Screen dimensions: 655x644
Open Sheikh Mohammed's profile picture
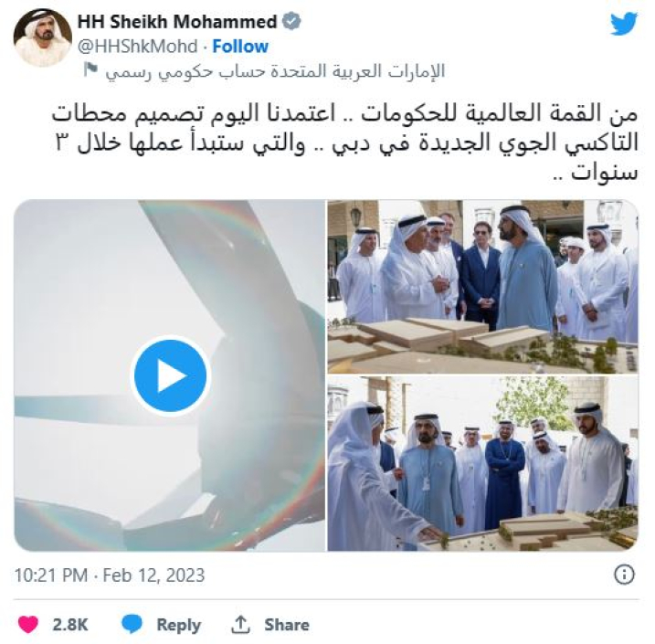pyautogui.click(x=42, y=37)
